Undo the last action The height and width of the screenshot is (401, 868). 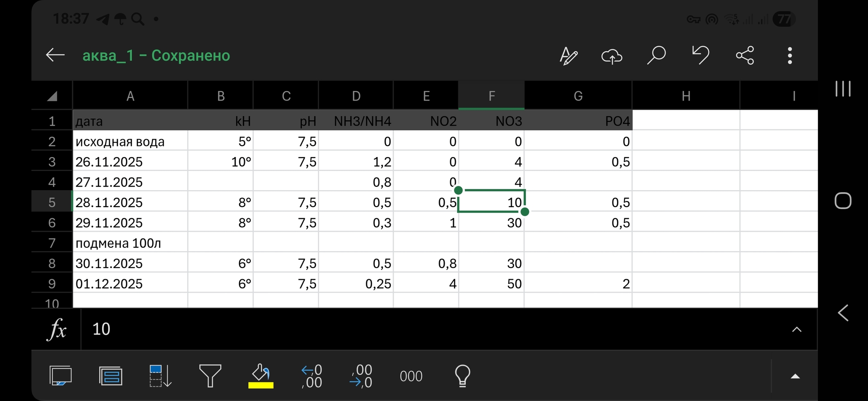(701, 56)
